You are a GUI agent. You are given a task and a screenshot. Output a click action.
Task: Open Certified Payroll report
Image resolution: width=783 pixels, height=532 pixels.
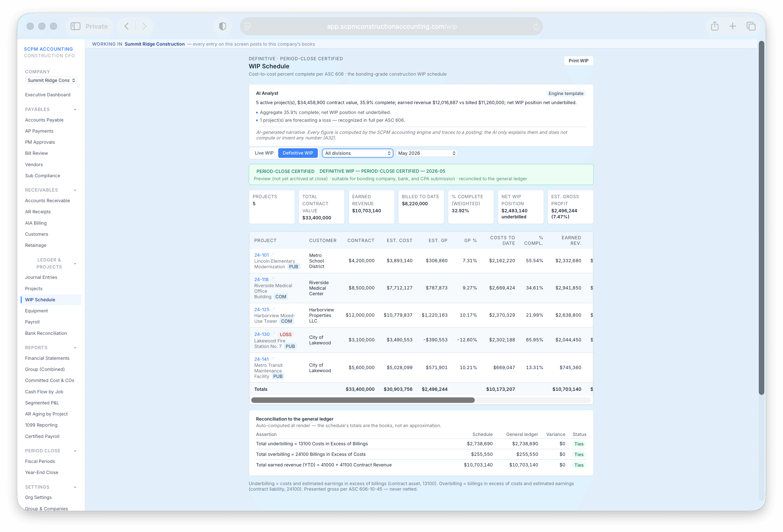click(x=42, y=436)
